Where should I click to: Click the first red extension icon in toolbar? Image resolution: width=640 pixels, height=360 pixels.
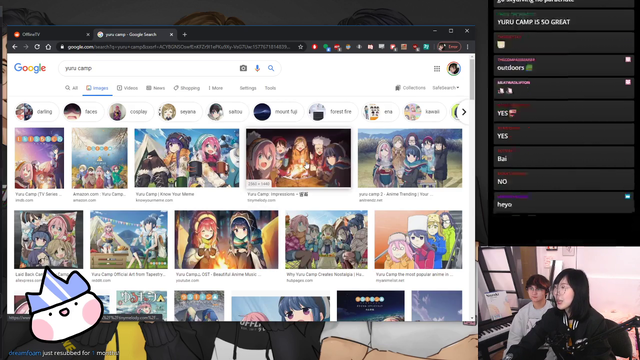coord(315,47)
